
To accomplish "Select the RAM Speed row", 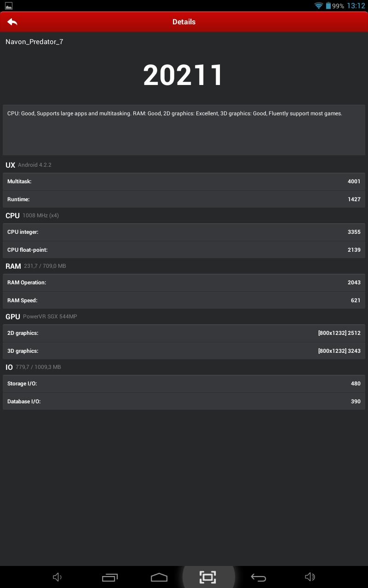I will click(184, 300).
